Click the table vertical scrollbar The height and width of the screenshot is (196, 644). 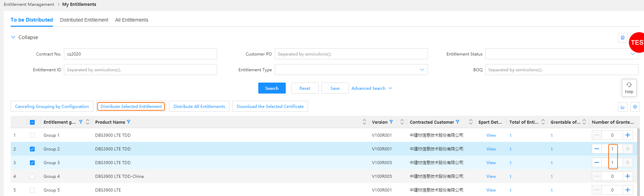coord(639,162)
